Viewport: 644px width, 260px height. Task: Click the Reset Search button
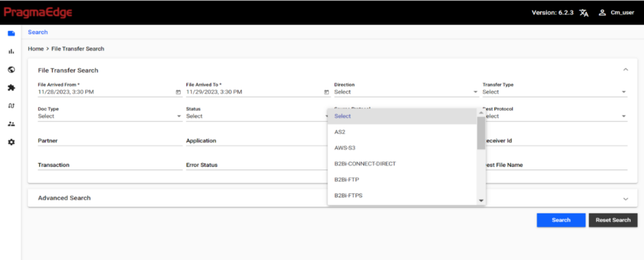point(613,220)
